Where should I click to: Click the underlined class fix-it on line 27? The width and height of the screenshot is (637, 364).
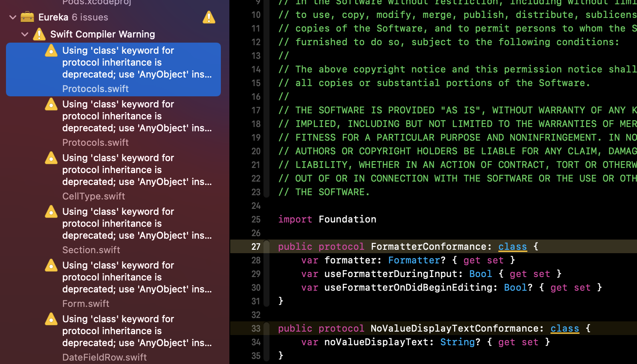512,246
